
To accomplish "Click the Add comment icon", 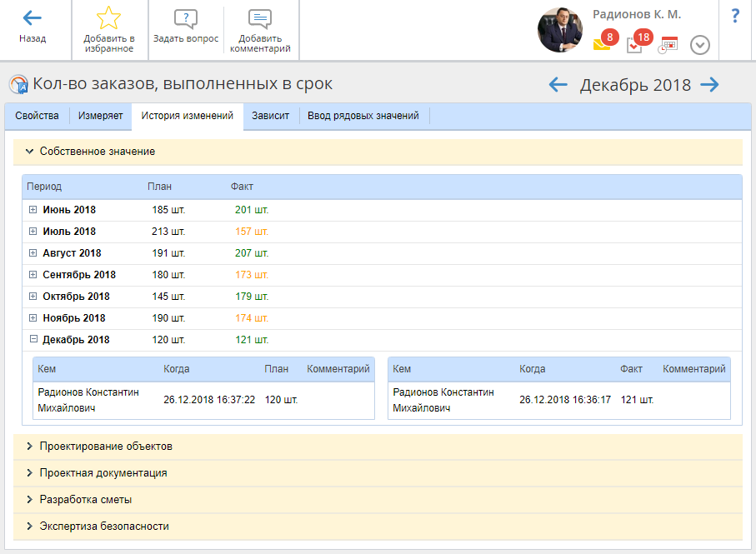I will (x=260, y=20).
